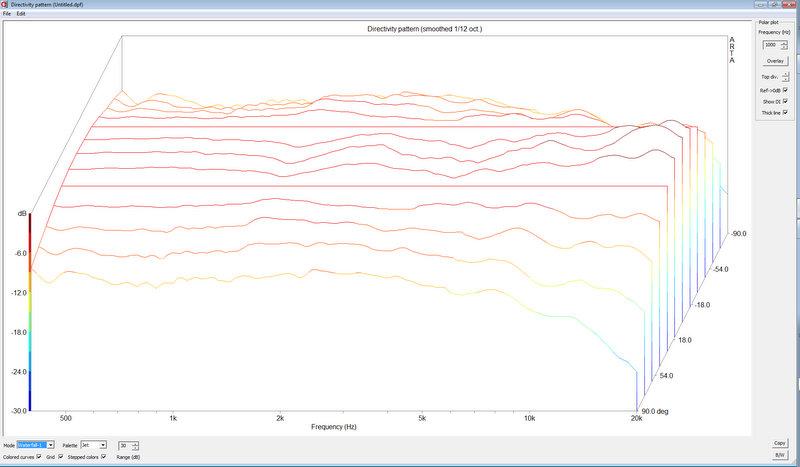Image resolution: width=800 pixels, height=467 pixels.
Task: Open the File menu
Action: click(7, 13)
